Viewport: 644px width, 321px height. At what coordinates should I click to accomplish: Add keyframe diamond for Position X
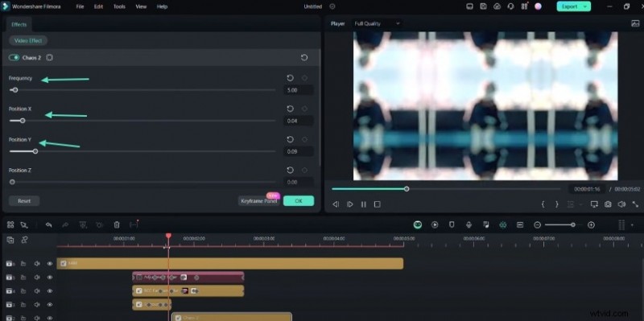click(x=305, y=109)
